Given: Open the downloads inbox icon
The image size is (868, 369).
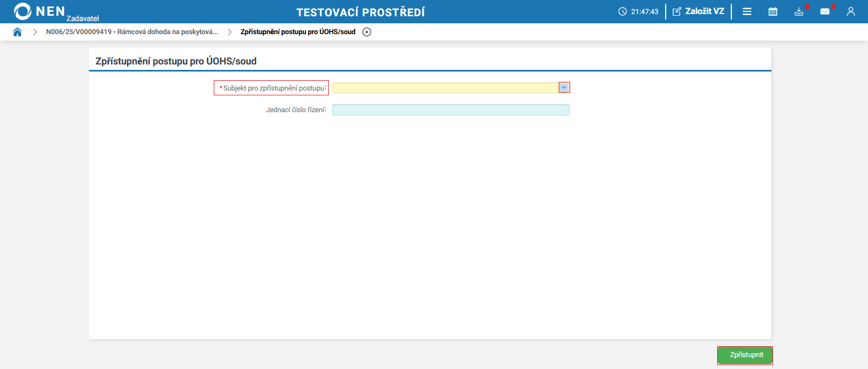Looking at the screenshot, I should pos(799,11).
